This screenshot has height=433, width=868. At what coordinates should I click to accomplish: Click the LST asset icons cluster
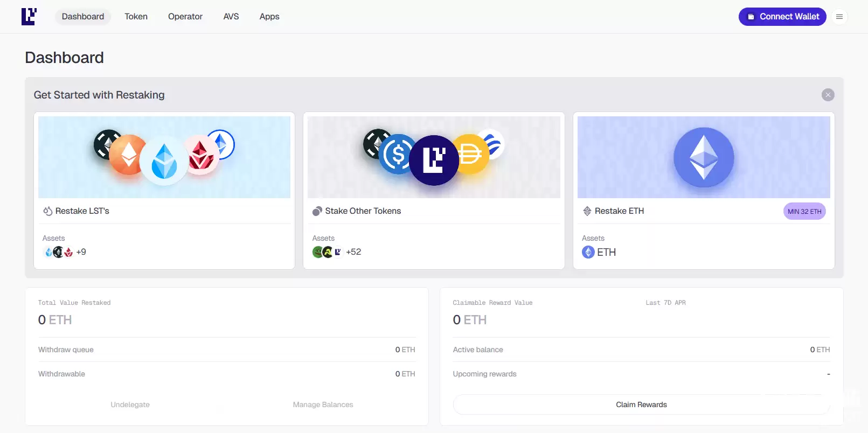(58, 252)
